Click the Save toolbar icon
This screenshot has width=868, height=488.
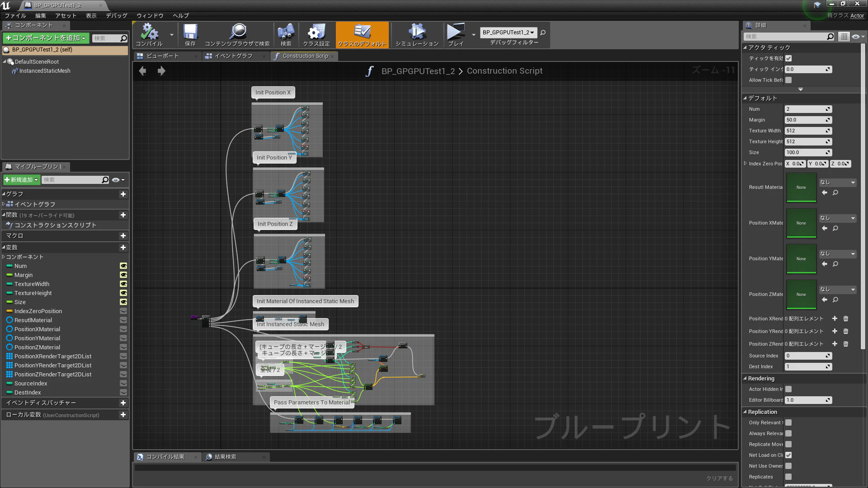tap(190, 35)
